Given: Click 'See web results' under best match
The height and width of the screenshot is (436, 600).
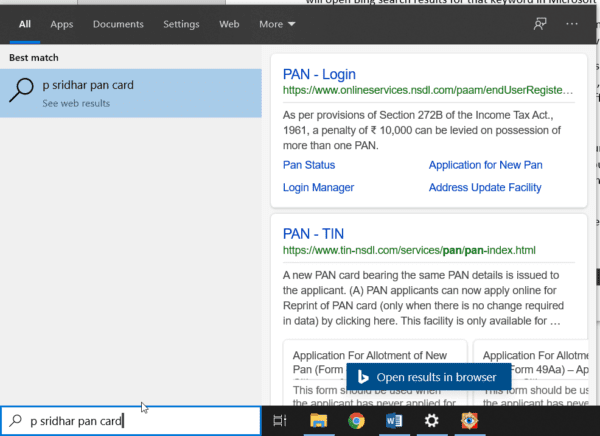Looking at the screenshot, I should click(76, 103).
